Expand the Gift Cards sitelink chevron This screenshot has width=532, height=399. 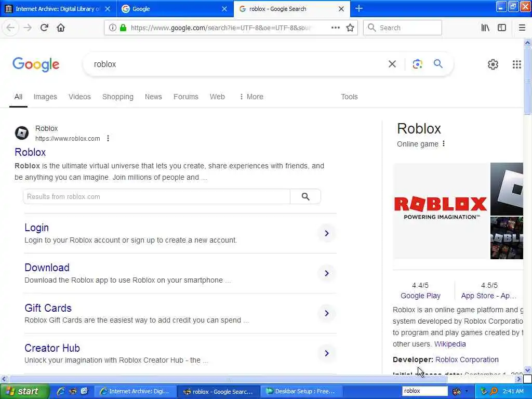326,313
